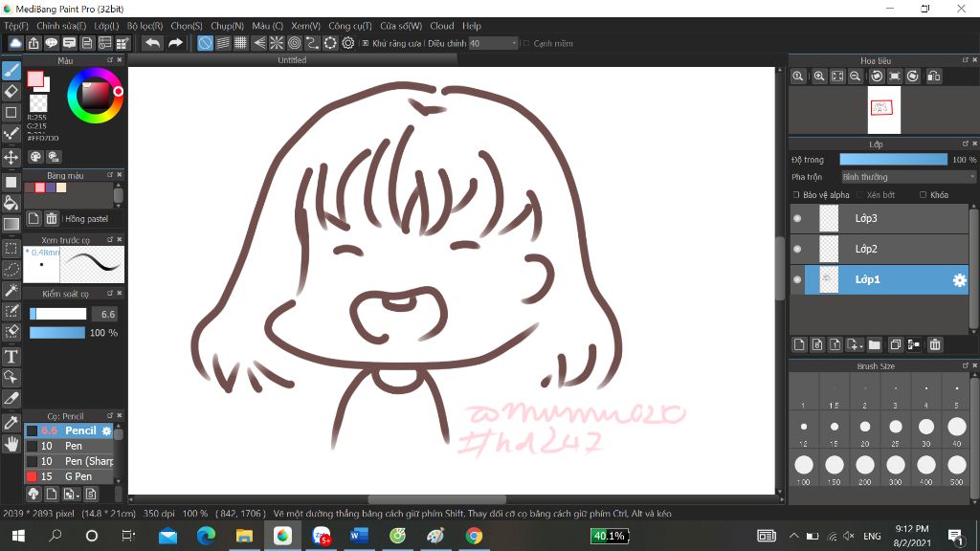Adjust the brush size slider at 6.6
Viewport: 980px width, 551px height.
(58, 314)
